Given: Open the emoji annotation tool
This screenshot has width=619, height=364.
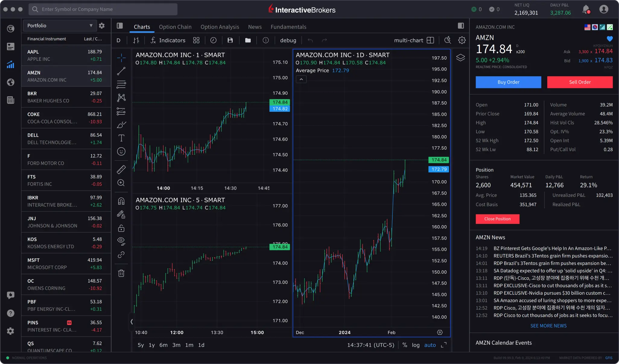Looking at the screenshot, I should [121, 152].
